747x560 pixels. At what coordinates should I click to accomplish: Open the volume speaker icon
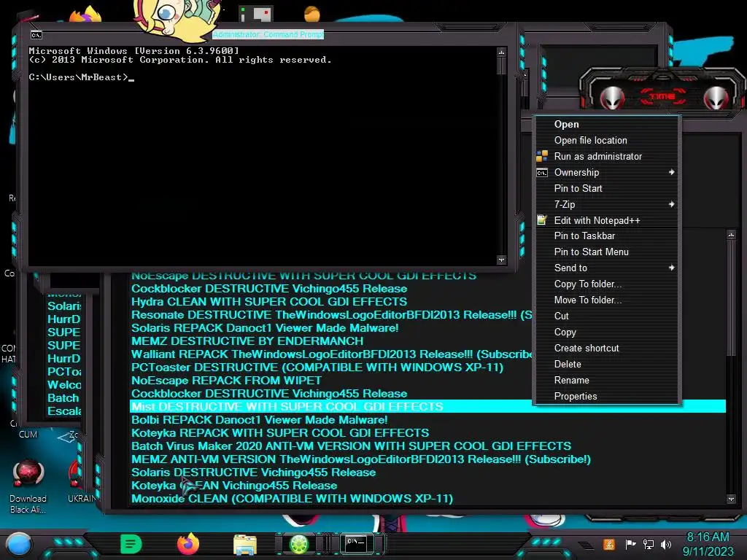[x=665, y=544]
